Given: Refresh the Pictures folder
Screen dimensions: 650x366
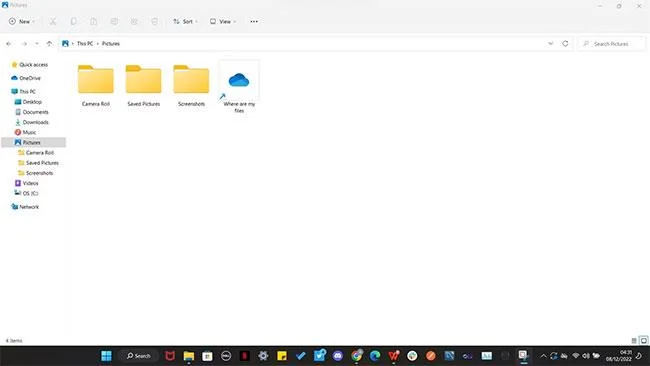Looking at the screenshot, I should coord(565,44).
